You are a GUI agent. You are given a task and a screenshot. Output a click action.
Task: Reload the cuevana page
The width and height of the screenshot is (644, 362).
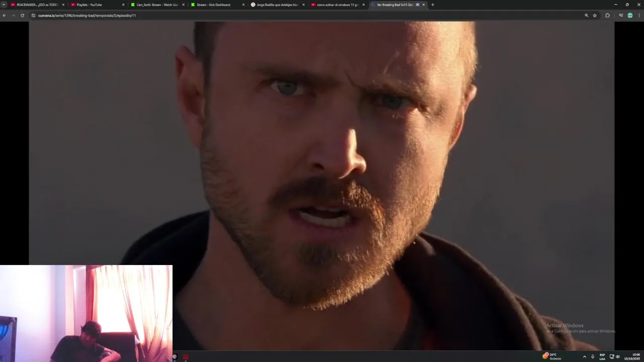22,16
